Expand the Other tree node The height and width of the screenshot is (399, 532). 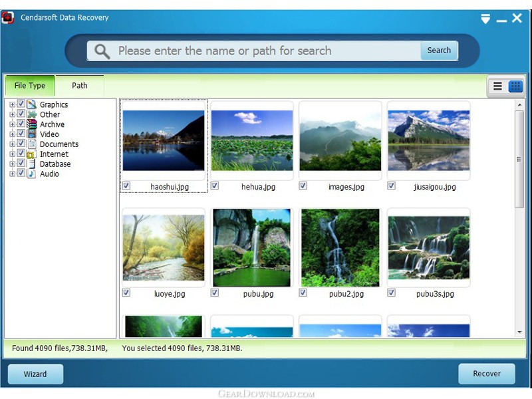click(12, 114)
